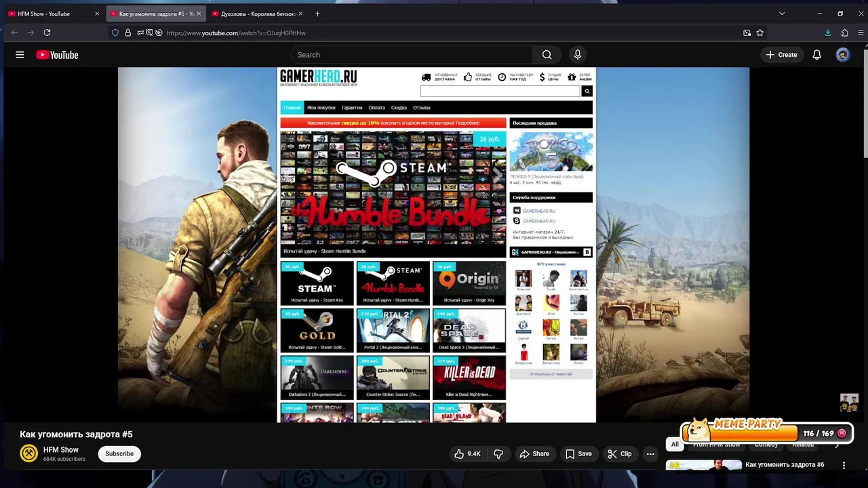This screenshot has width=868, height=488.
Task: Go to YouTube home via logo
Action: [58, 55]
